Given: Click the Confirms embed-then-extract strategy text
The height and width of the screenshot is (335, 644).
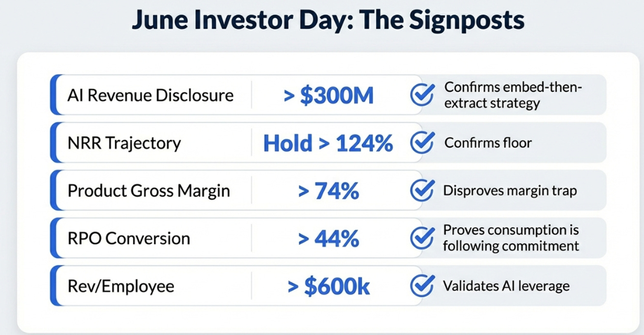Looking at the screenshot, I should (513, 95).
